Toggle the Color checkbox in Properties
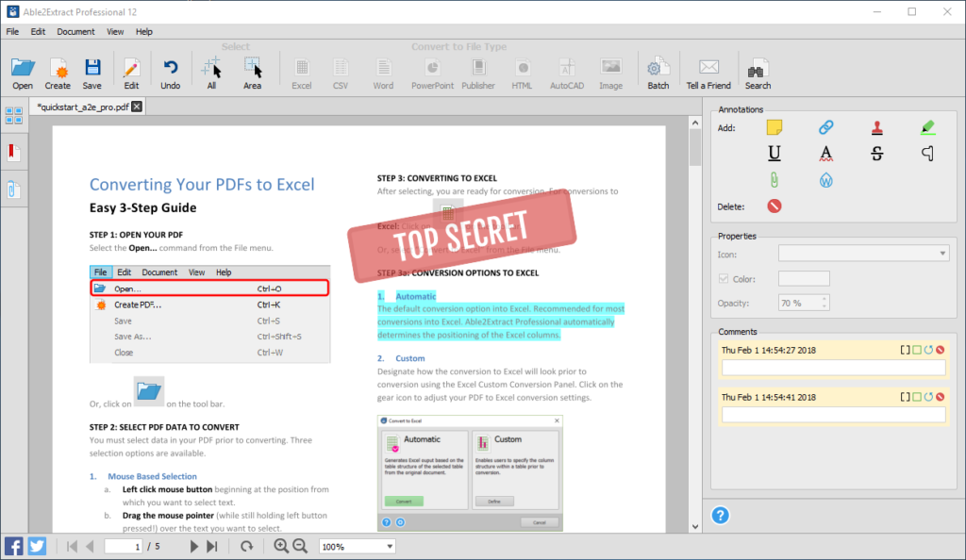 click(724, 279)
